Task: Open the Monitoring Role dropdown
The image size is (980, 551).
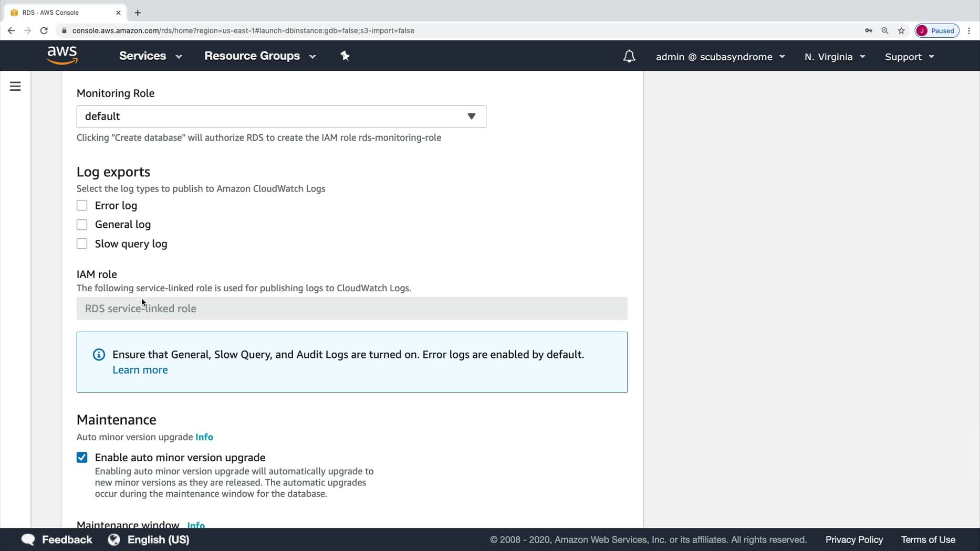Action: (x=281, y=116)
